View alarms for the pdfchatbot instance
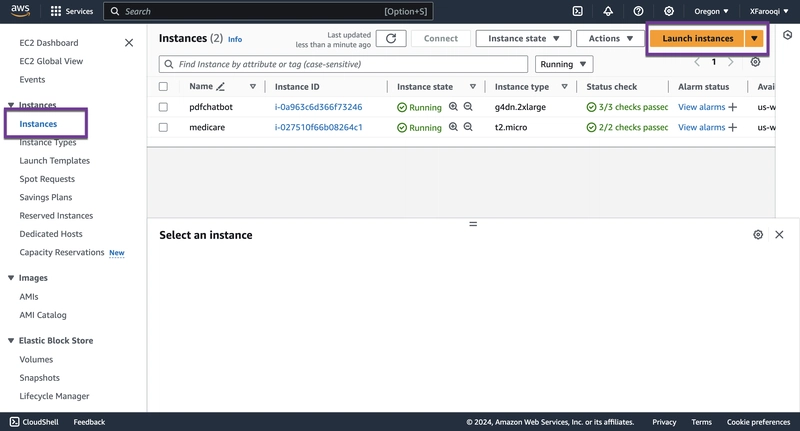 pyautogui.click(x=702, y=107)
